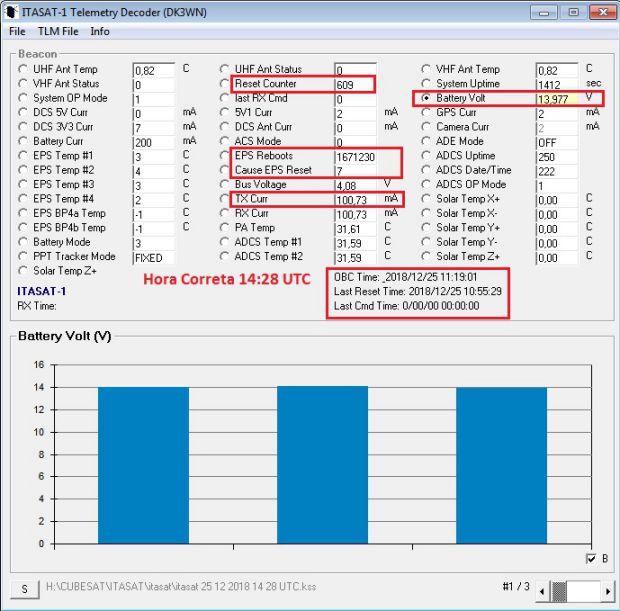Select the Battery Curr radio button
The width and height of the screenshot is (620, 611).
coord(24,142)
